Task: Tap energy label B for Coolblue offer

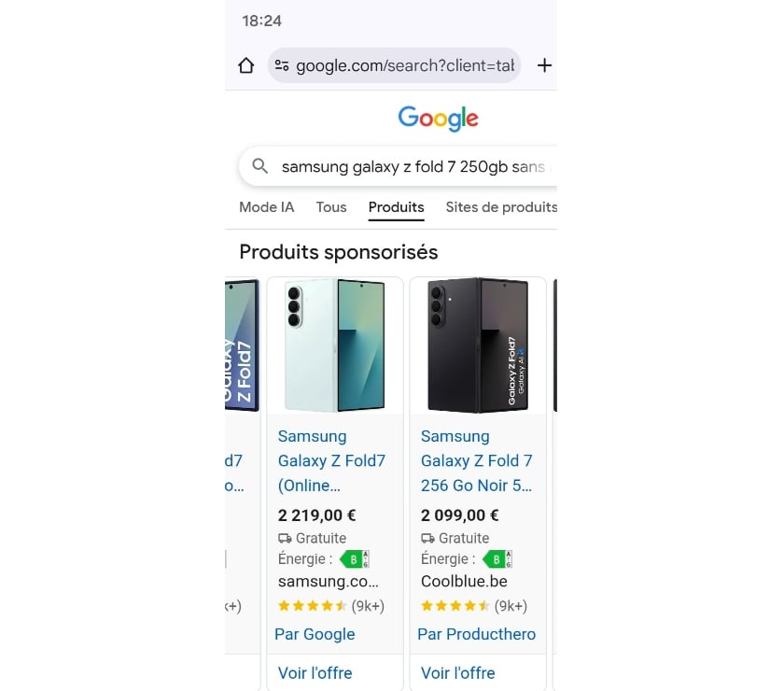Action: [497, 559]
